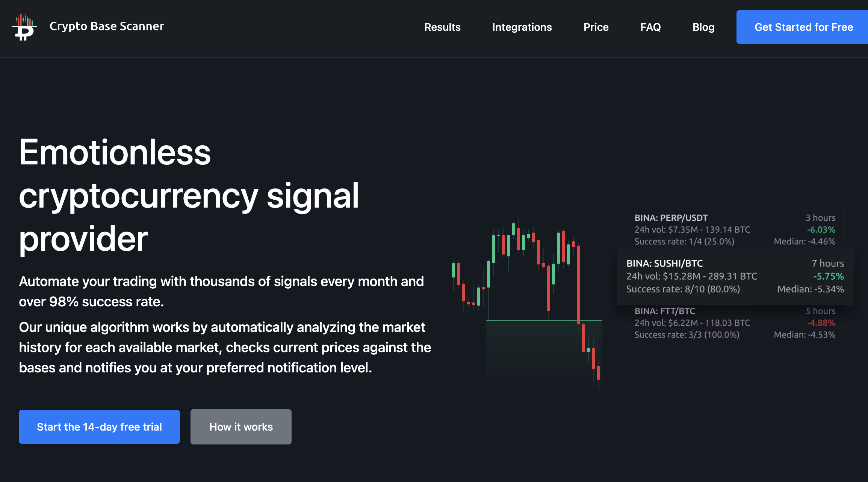The width and height of the screenshot is (868, 482).
Task: Click the green base line on chart
Action: click(544, 320)
